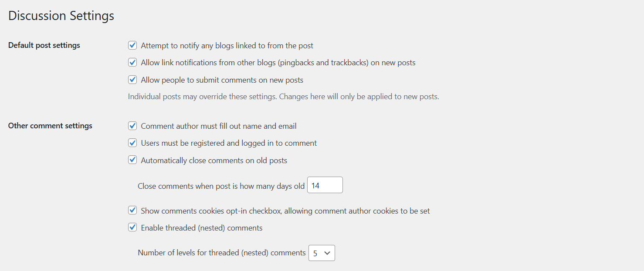Click the link notifications checkbox label text
This screenshot has height=271, width=644.
coord(278,62)
